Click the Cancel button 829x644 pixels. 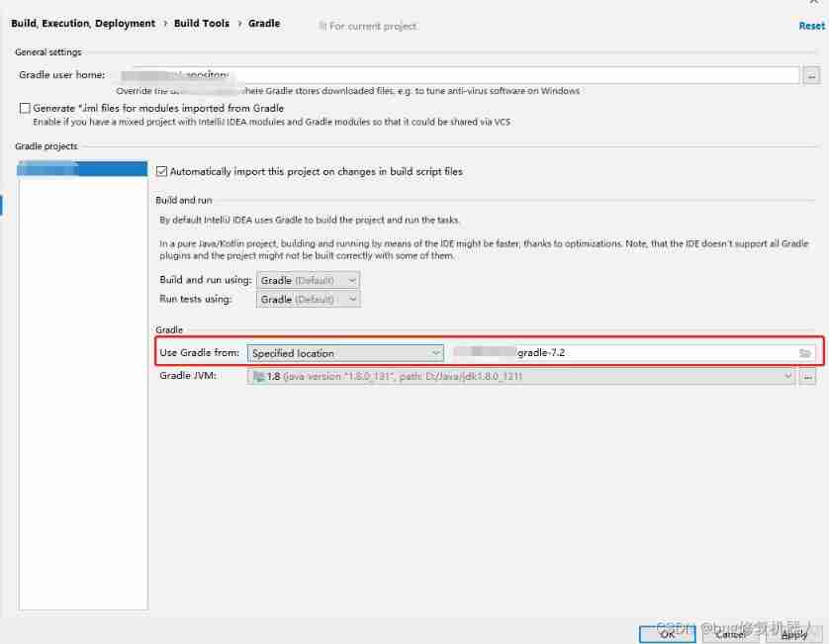pos(730,634)
